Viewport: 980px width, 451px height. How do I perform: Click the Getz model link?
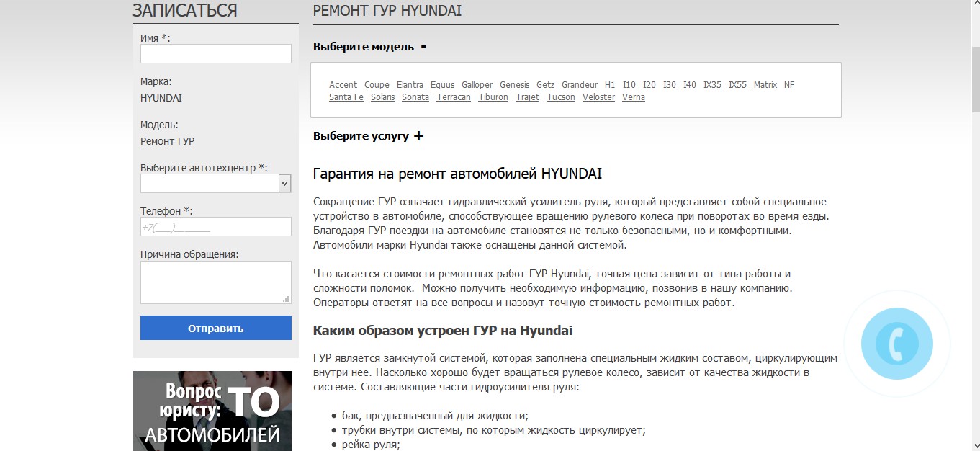click(x=545, y=85)
